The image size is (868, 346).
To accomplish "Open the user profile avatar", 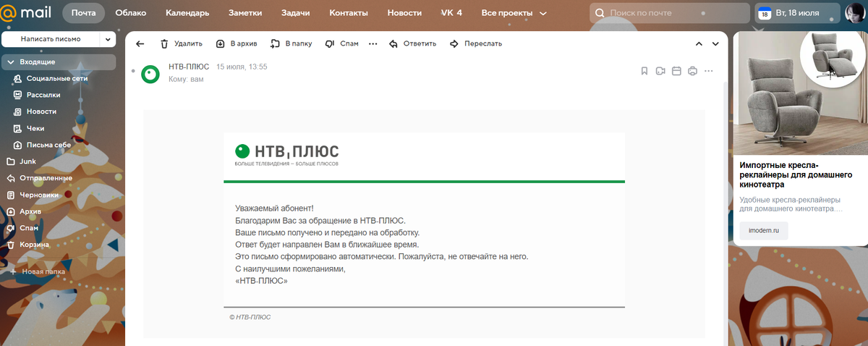I will 854,13.
